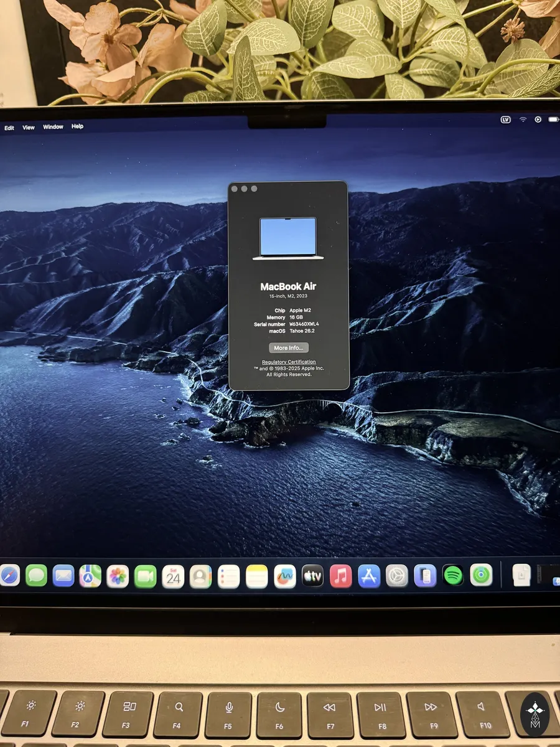The height and width of the screenshot is (747, 560).
Task: Open the Edit menu
Action: tap(9, 128)
